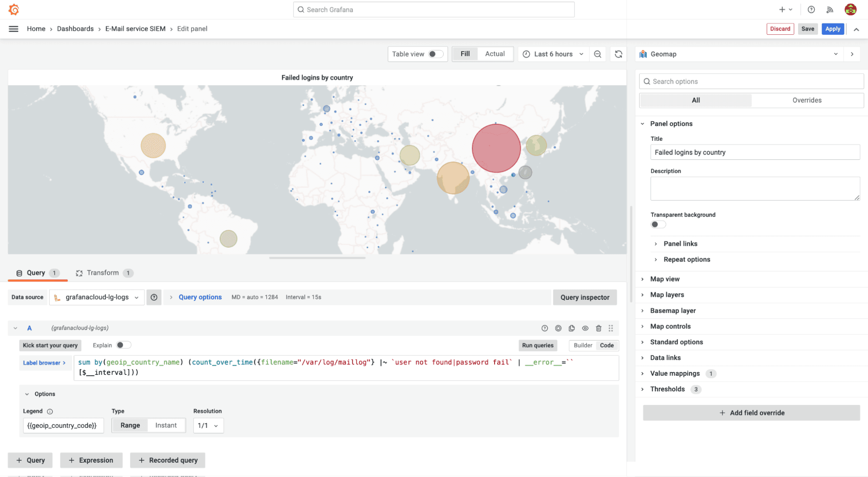
Task: Zoom out the time range with magnifier icon
Action: point(597,54)
